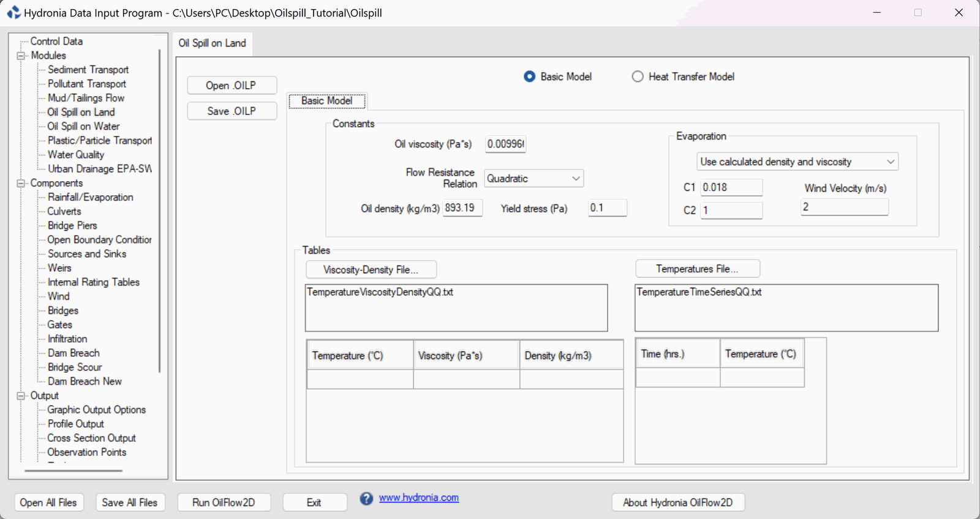Image resolution: width=980 pixels, height=519 pixels.
Task: Select Internal Rating Tables component
Action: [x=94, y=282]
